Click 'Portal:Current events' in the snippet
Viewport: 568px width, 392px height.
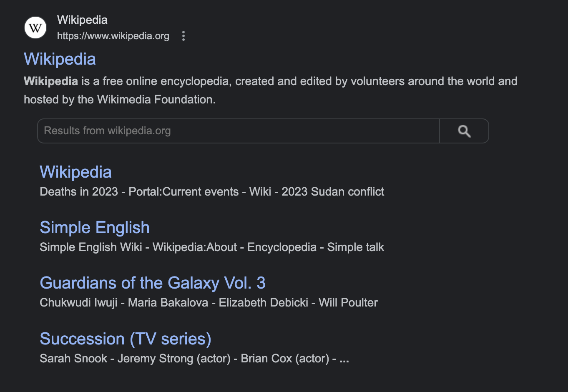point(183,192)
